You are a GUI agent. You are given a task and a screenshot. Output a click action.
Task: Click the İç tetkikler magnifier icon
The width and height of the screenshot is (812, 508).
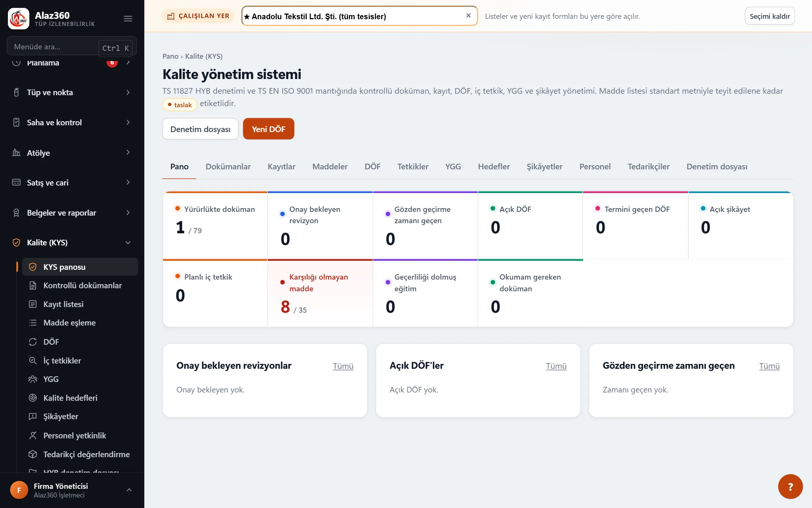[x=33, y=360]
